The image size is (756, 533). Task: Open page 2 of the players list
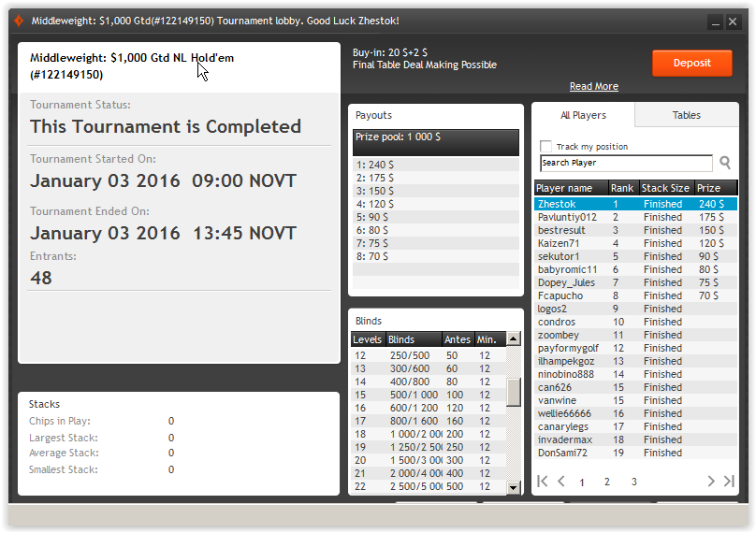606,482
